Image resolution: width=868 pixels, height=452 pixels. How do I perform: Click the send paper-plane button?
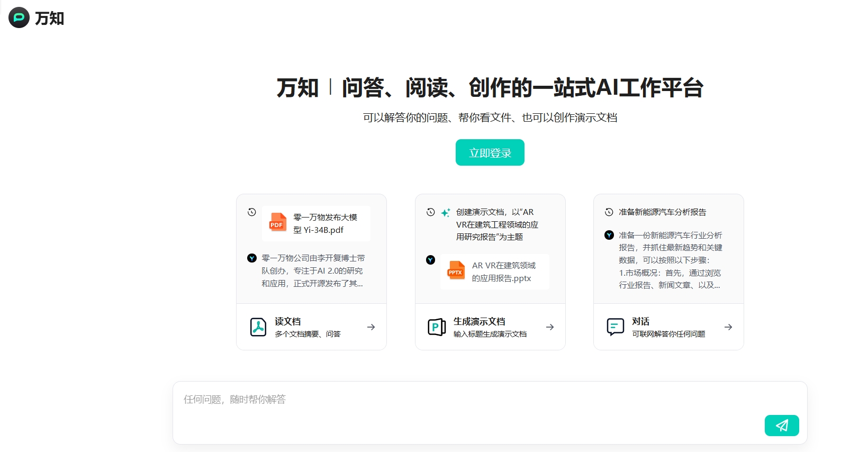tap(782, 426)
